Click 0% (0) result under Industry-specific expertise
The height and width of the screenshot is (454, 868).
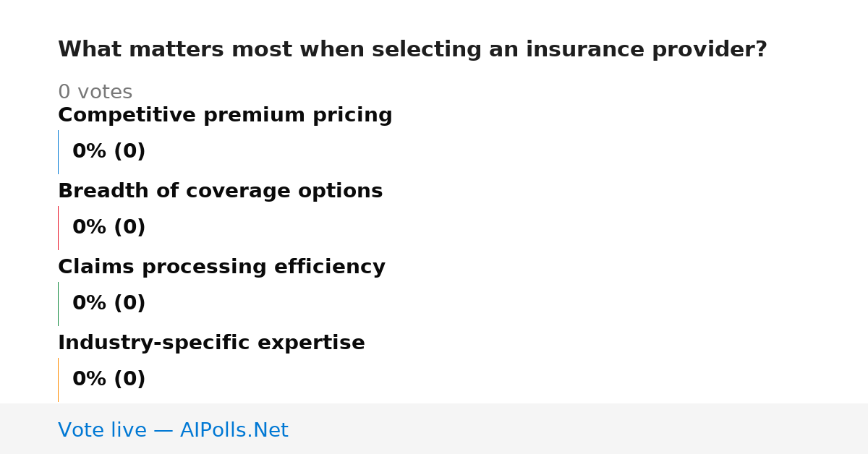click(109, 380)
